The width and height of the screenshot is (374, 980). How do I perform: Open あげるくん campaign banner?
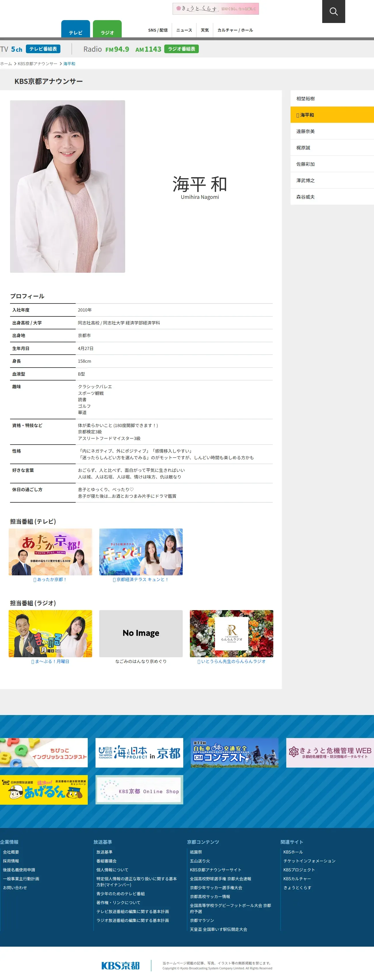pos(44,790)
